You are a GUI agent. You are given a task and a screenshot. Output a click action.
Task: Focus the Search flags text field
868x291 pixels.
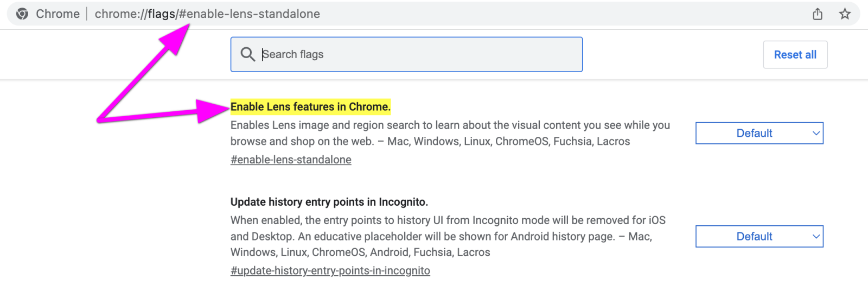click(418, 54)
